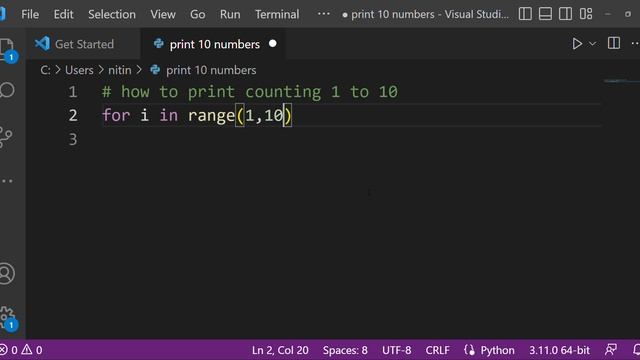Run Python file with play button

point(577,44)
